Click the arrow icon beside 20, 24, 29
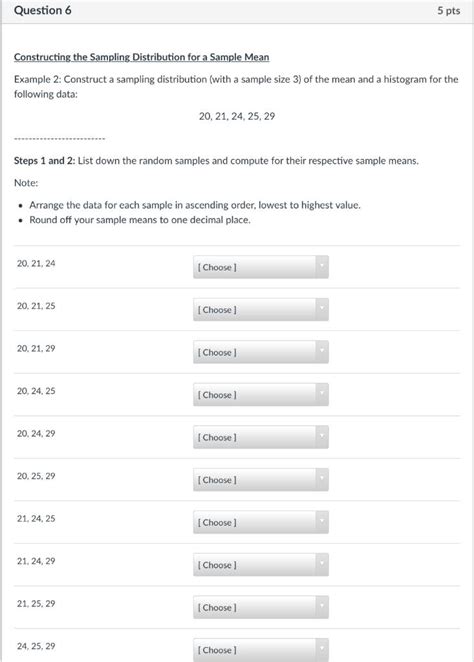The height and width of the screenshot is (662, 474). (x=322, y=437)
